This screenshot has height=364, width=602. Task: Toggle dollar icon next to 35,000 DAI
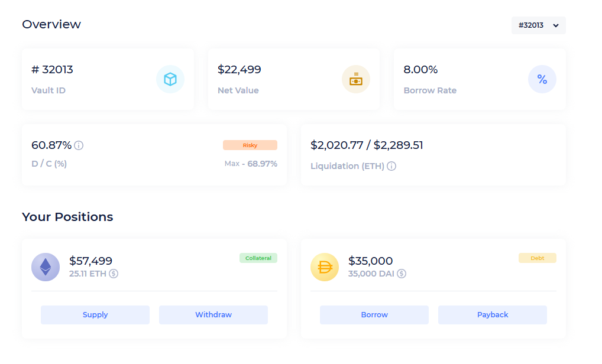coord(402,274)
